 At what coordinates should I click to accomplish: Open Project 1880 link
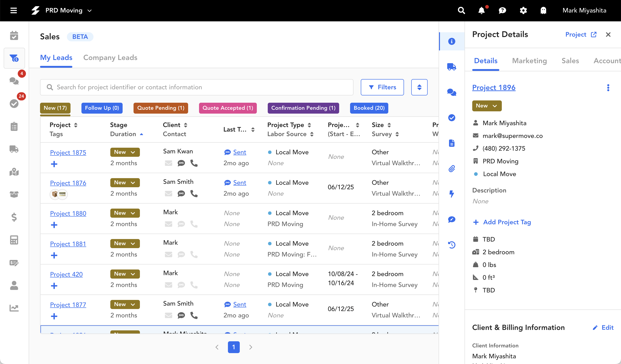click(68, 213)
